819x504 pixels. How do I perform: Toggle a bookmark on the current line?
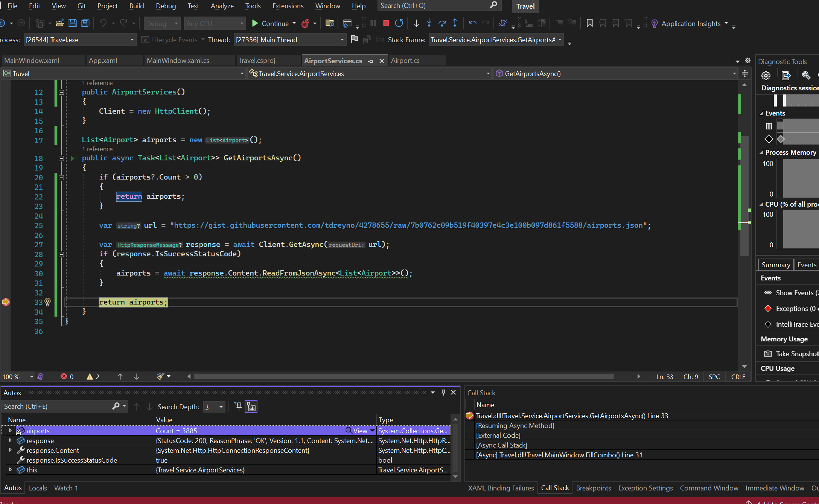[x=589, y=23]
